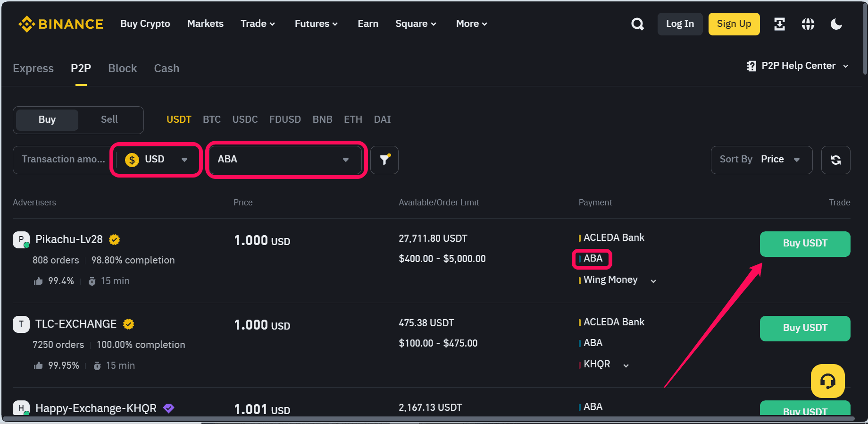The width and height of the screenshot is (868, 424).
Task: Click the timer icon in TLC-EXCHANGE row
Action: click(x=97, y=366)
